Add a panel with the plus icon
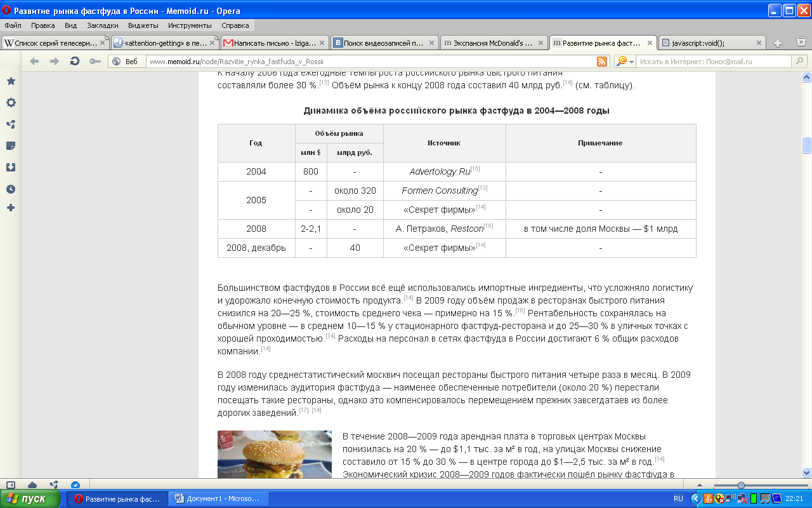812x508 pixels. (11, 208)
